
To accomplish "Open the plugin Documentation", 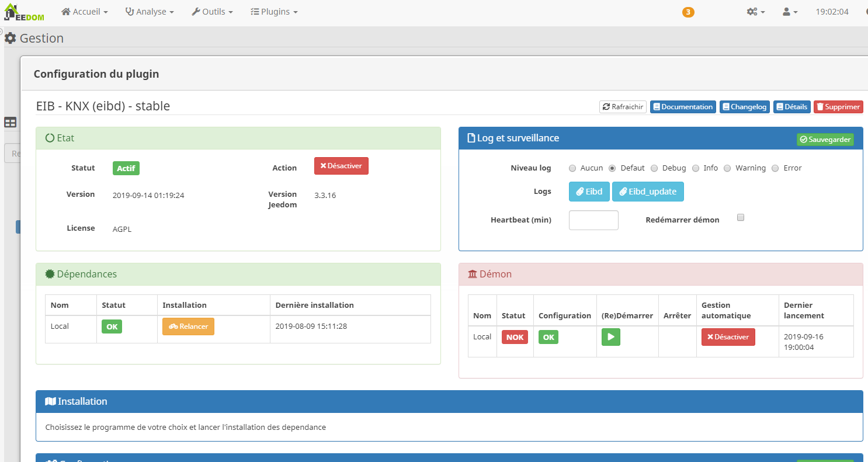I will [x=683, y=107].
